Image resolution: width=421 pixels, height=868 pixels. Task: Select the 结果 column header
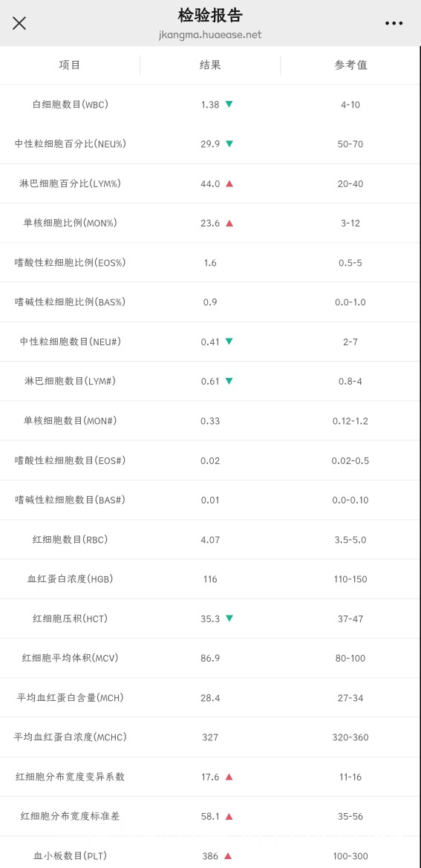coord(210,65)
